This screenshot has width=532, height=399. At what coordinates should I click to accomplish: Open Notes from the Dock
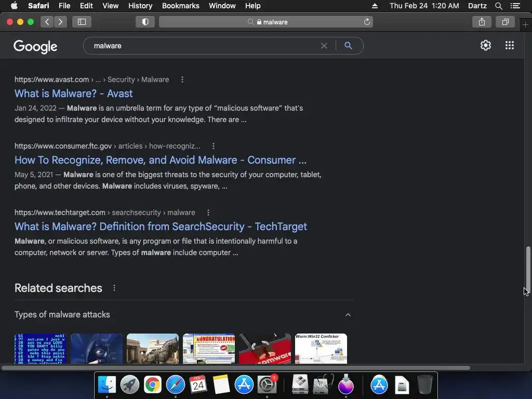click(x=221, y=385)
